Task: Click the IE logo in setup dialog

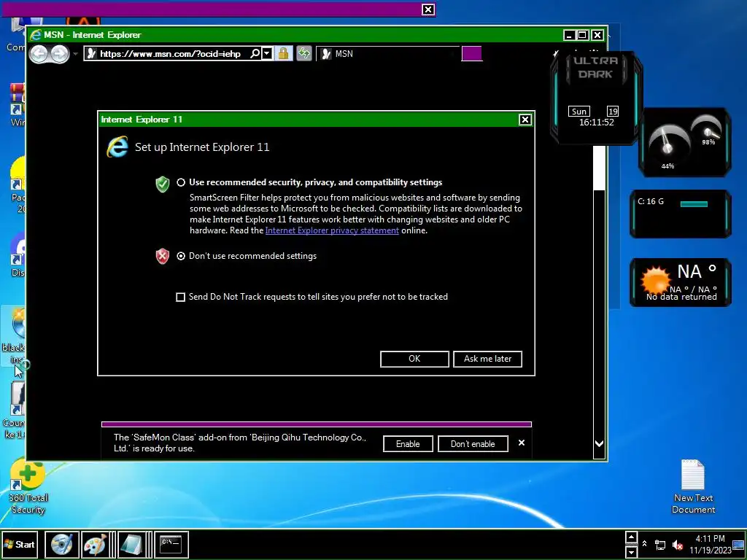Action: click(117, 147)
